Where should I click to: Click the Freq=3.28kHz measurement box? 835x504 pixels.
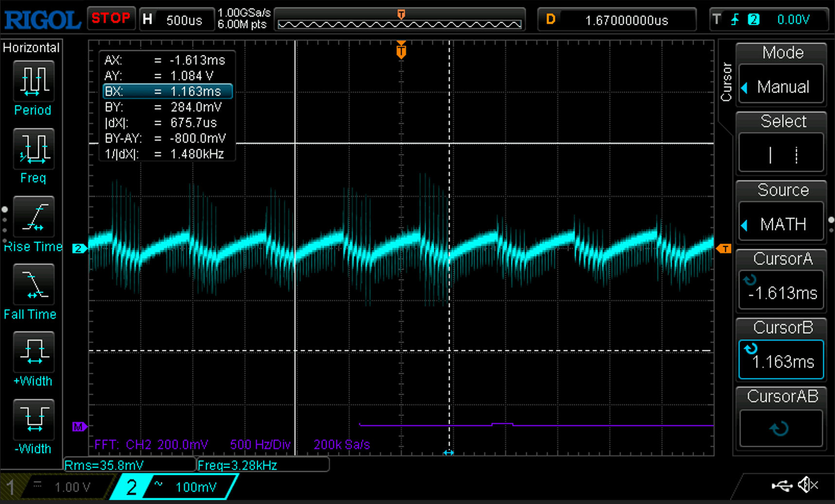coord(263,465)
